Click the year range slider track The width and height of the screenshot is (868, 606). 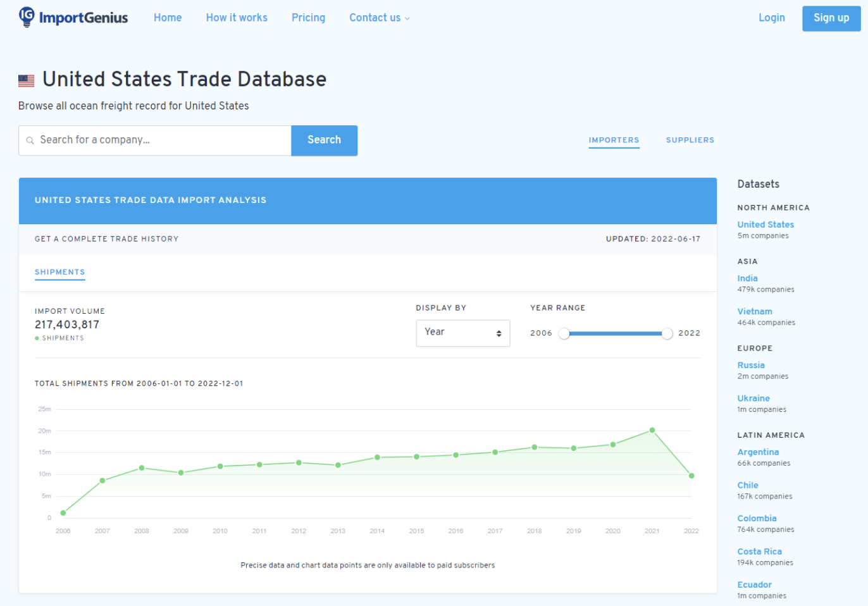click(616, 334)
